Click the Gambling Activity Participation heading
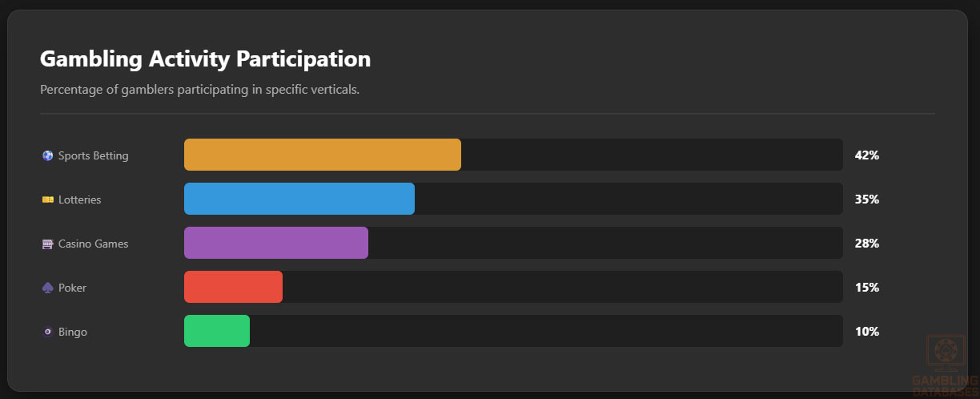Viewport: 980px width, 399px height. [205, 59]
